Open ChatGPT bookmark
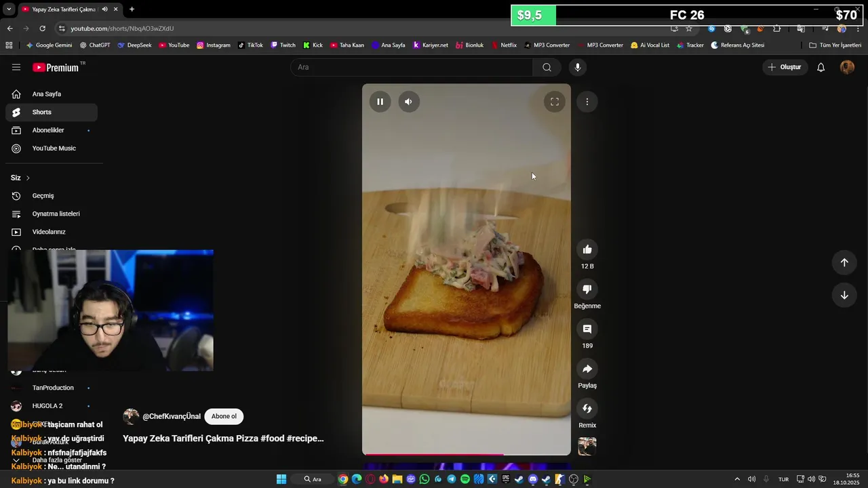The height and width of the screenshot is (488, 868). pos(95,45)
